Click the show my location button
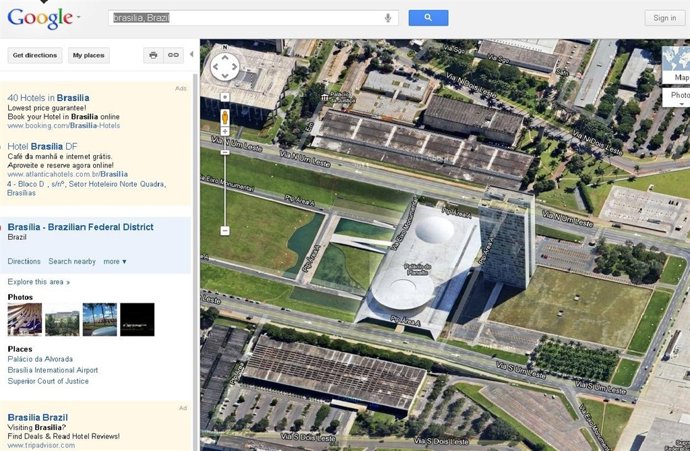The image size is (690, 451). pos(225,97)
